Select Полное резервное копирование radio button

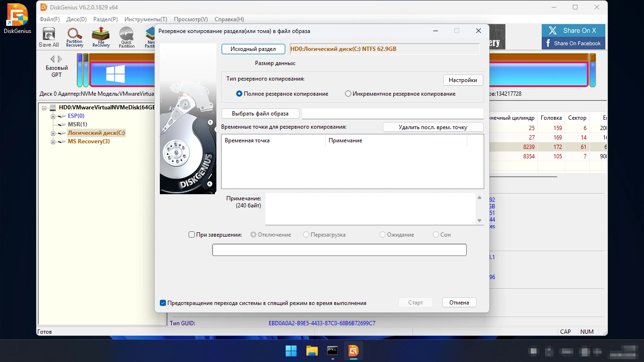pos(239,94)
